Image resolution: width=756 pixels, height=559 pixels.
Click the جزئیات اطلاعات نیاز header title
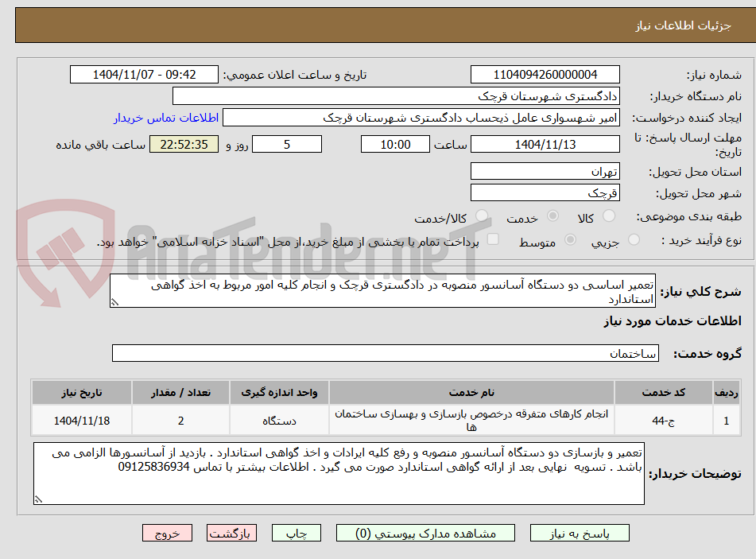[683, 25]
